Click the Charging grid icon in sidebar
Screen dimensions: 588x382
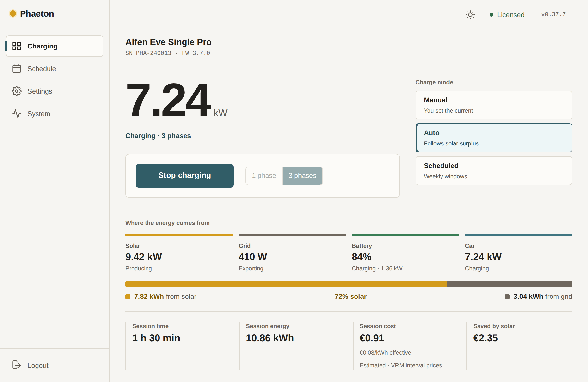17,46
